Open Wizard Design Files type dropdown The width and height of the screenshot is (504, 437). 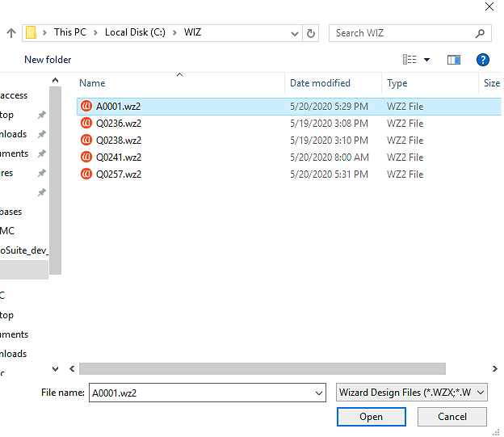click(x=412, y=393)
